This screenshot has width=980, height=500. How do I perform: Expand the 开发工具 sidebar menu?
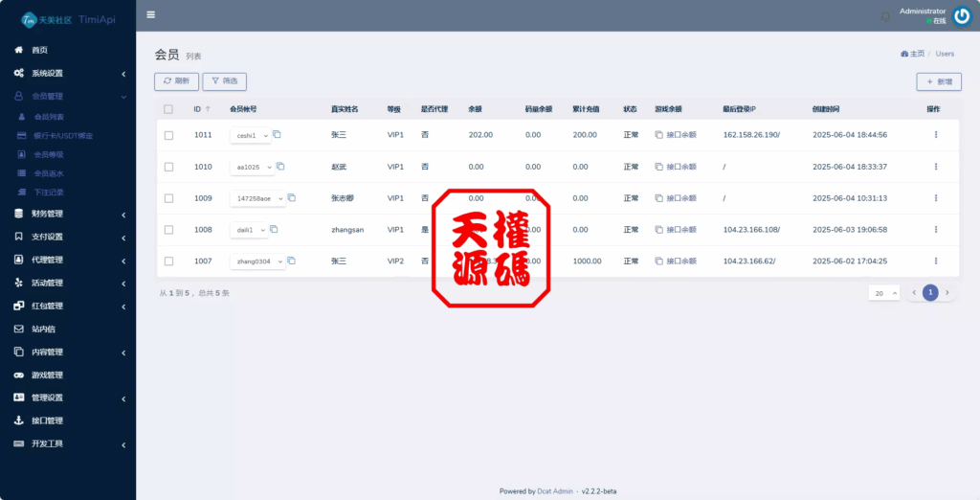tap(68, 443)
